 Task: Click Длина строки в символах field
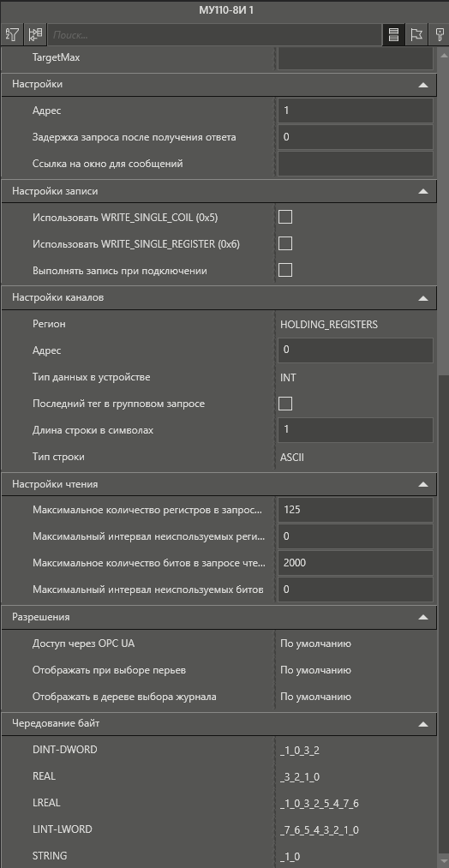point(356,430)
